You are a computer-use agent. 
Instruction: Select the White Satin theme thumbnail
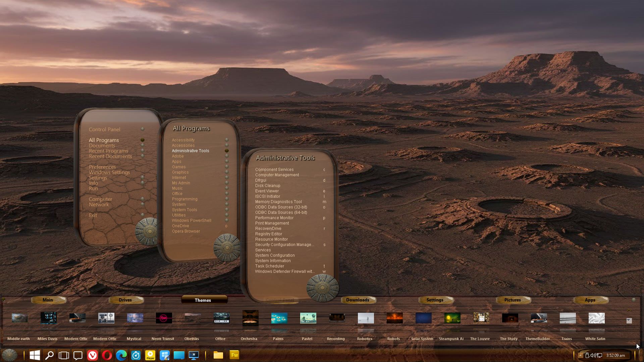pos(596,318)
